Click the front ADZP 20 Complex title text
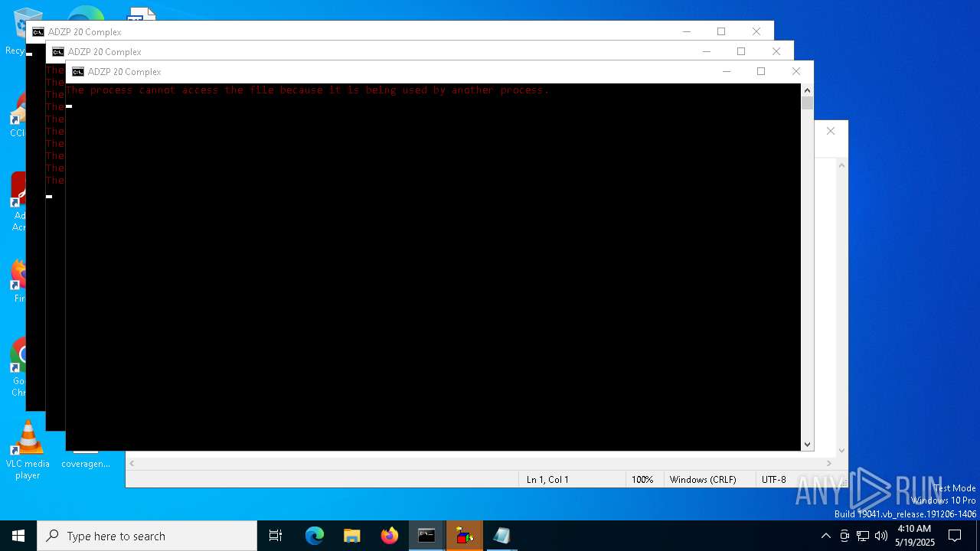Viewport: 980px width, 551px height. [x=124, y=72]
